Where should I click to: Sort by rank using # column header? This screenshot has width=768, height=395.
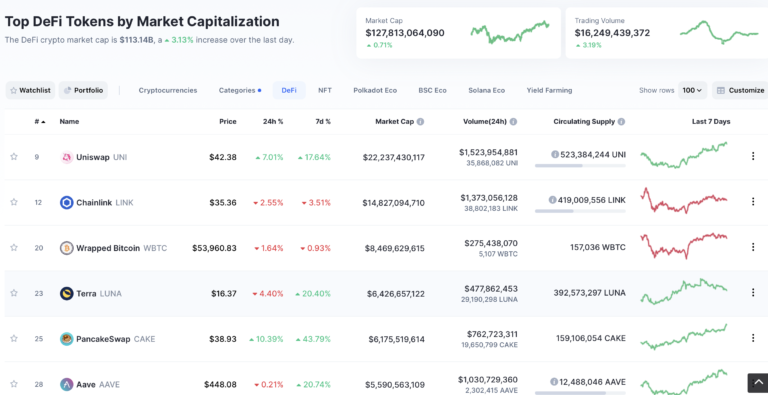(40, 122)
